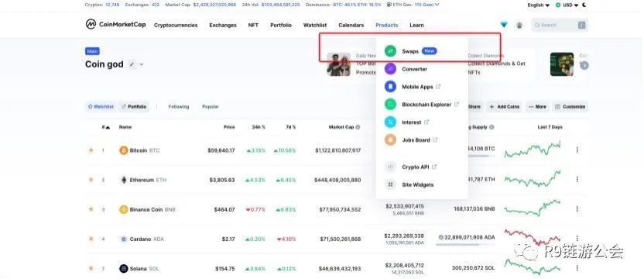644x279 pixels.
Task: Toggle the Ethereum watchlist star
Action: tap(91, 180)
